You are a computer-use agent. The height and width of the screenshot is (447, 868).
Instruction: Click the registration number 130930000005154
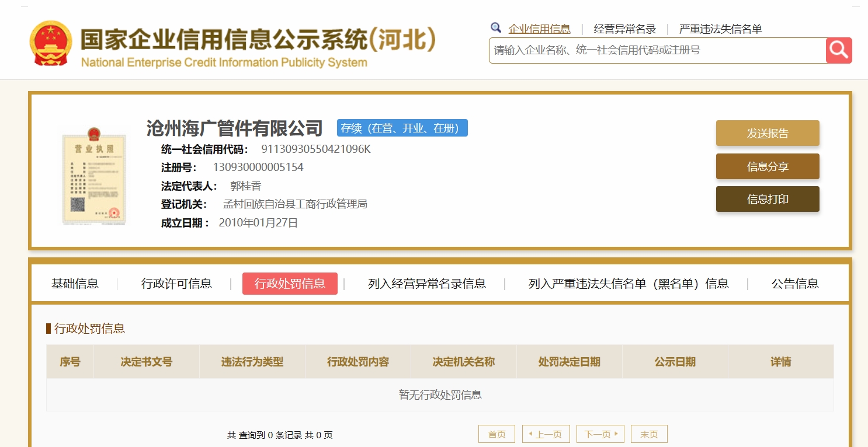point(258,167)
